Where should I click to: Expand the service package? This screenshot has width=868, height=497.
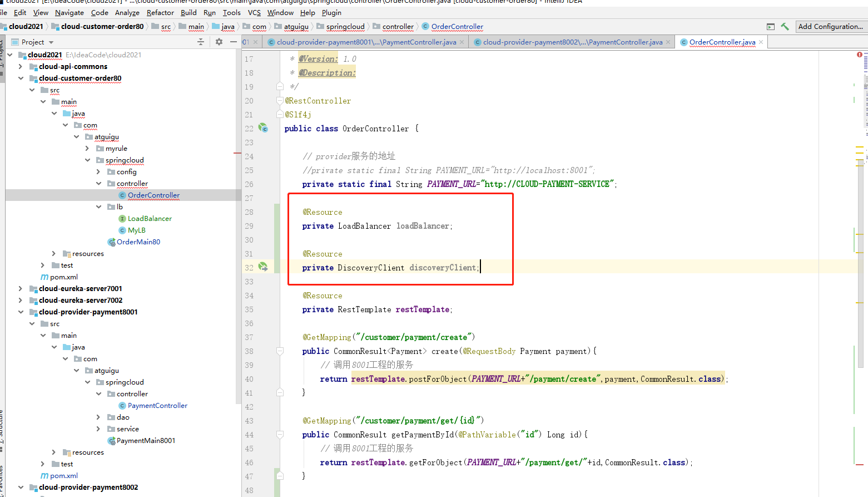(x=98, y=429)
